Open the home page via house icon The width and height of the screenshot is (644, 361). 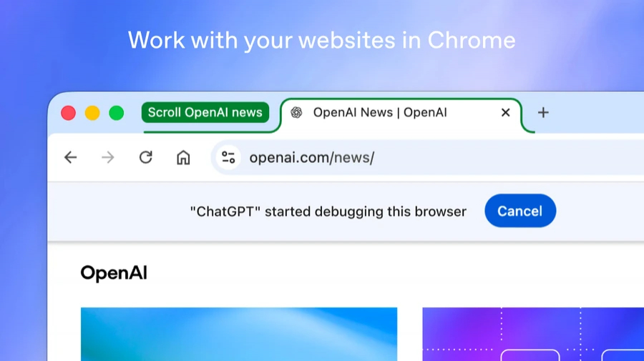[183, 157]
